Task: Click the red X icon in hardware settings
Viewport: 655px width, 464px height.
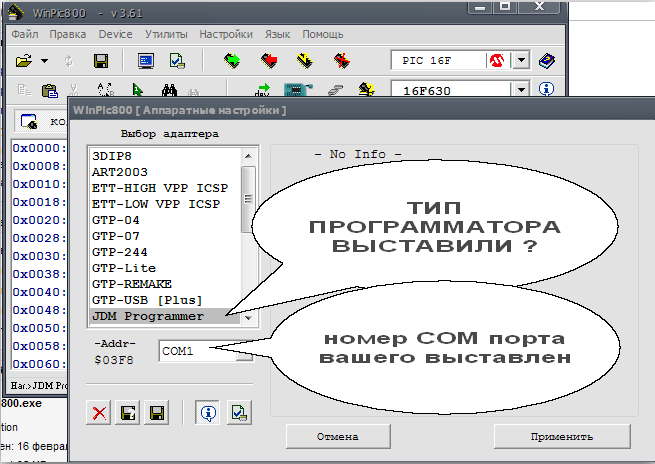Action: (x=99, y=413)
